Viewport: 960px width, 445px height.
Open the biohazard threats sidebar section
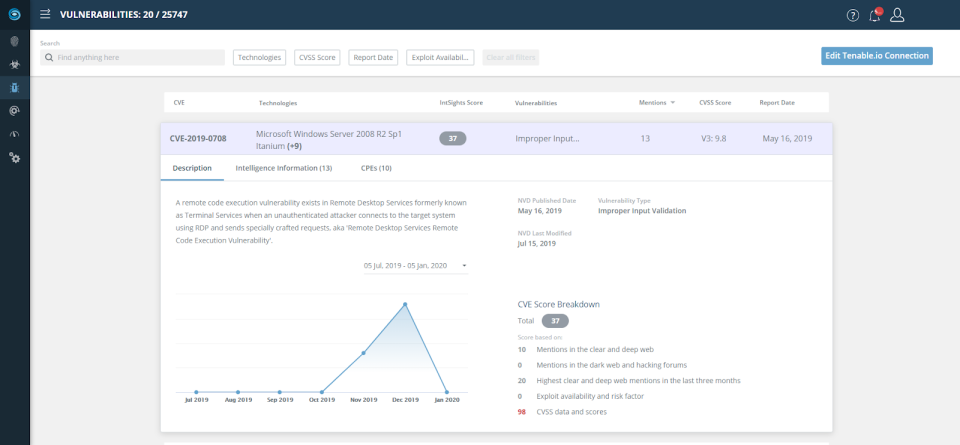15,64
